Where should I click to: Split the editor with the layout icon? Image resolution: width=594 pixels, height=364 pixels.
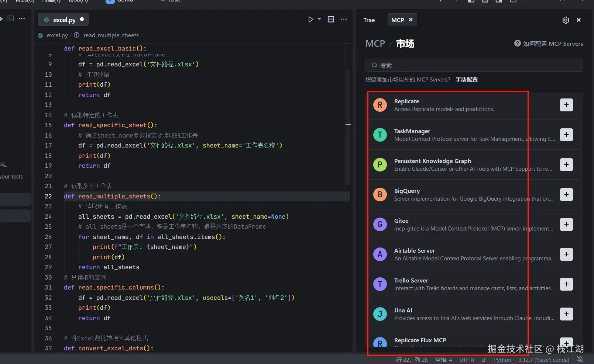tap(331, 19)
